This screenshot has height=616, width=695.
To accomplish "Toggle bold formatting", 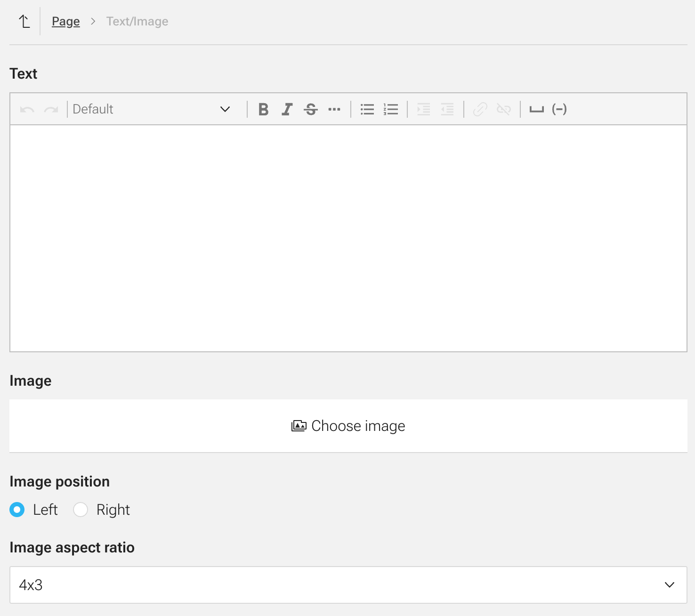I will pyautogui.click(x=264, y=109).
